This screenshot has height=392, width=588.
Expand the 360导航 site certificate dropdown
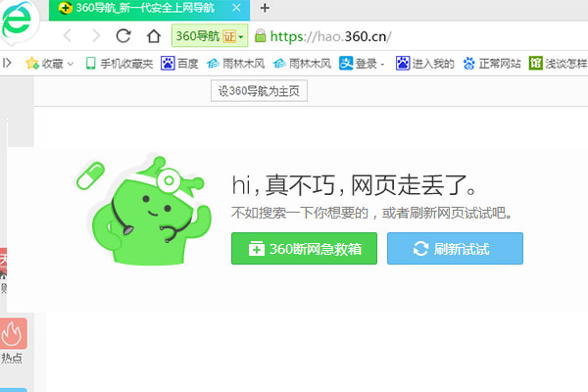coord(241,37)
